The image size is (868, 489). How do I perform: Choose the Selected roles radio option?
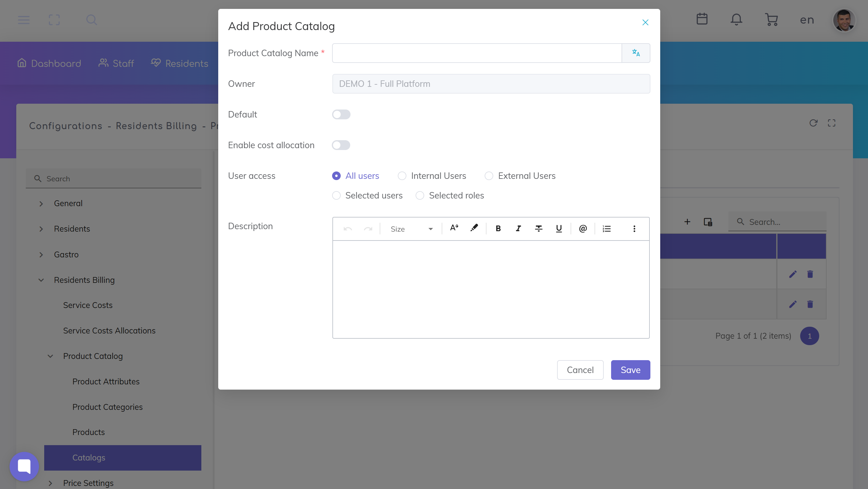coord(420,195)
